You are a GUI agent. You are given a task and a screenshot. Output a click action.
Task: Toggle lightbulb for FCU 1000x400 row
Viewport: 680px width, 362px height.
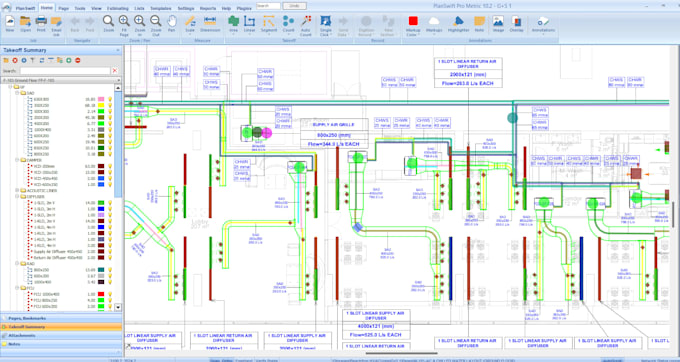point(110,294)
